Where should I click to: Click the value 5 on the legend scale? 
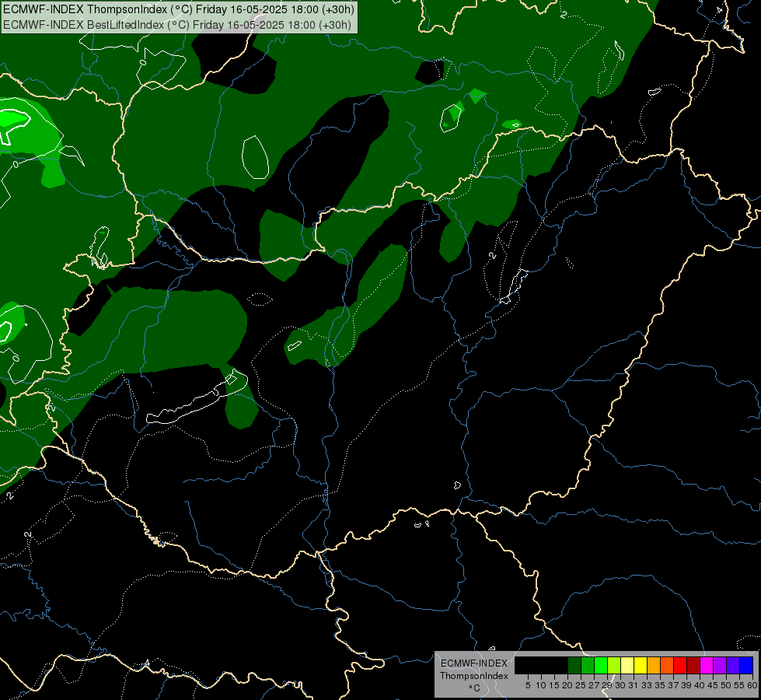pyautogui.click(x=528, y=685)
